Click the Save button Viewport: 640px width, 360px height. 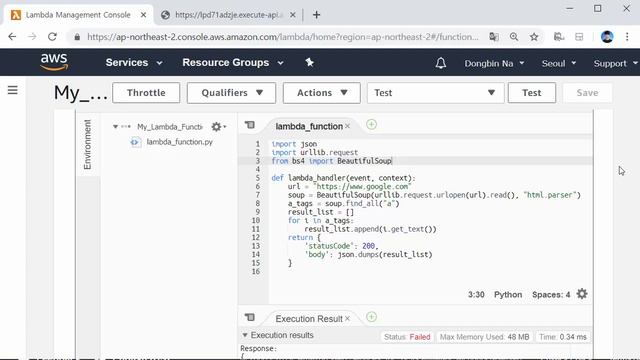click(x=587, y=93)
